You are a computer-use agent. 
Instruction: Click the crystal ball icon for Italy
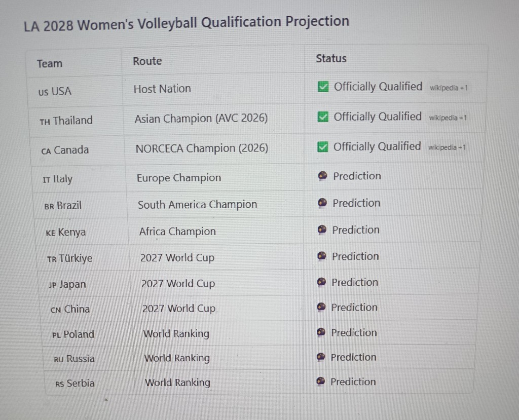pyautogui.click(x=322, y=176)
